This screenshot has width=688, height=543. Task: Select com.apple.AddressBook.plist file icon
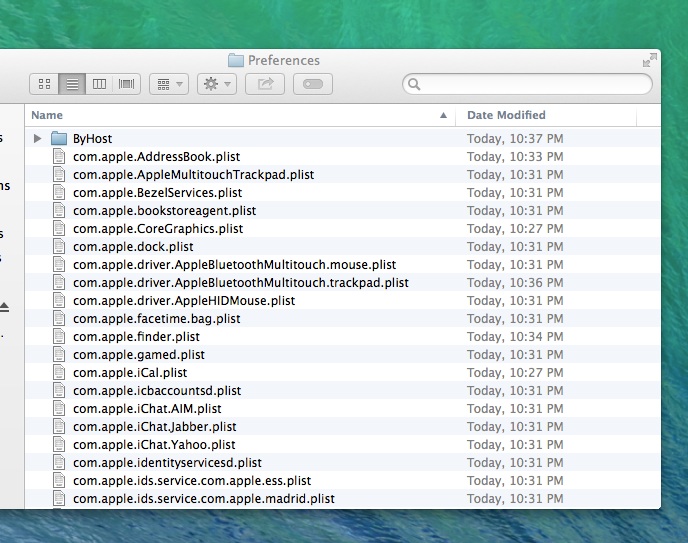[x=59, y=157]
